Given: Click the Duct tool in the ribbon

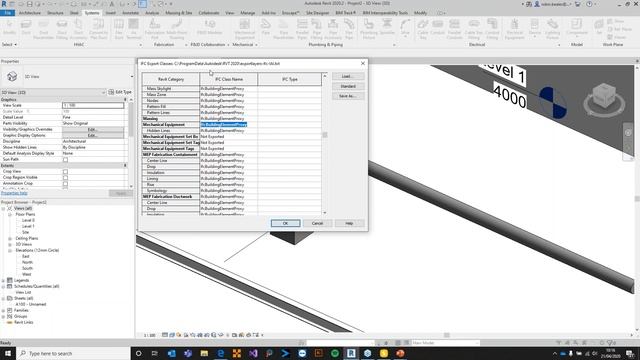Looking at the screenshot, I should click(x=26, y=28).
